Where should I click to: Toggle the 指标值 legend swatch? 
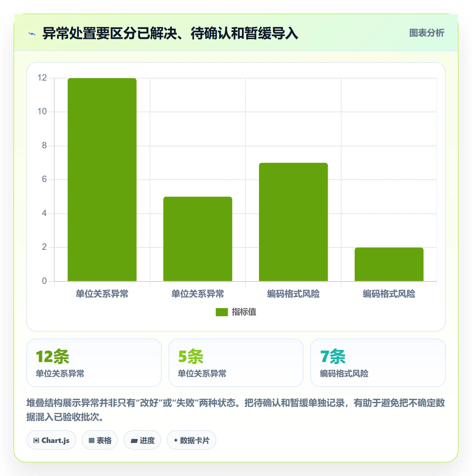tap(222, 312)
